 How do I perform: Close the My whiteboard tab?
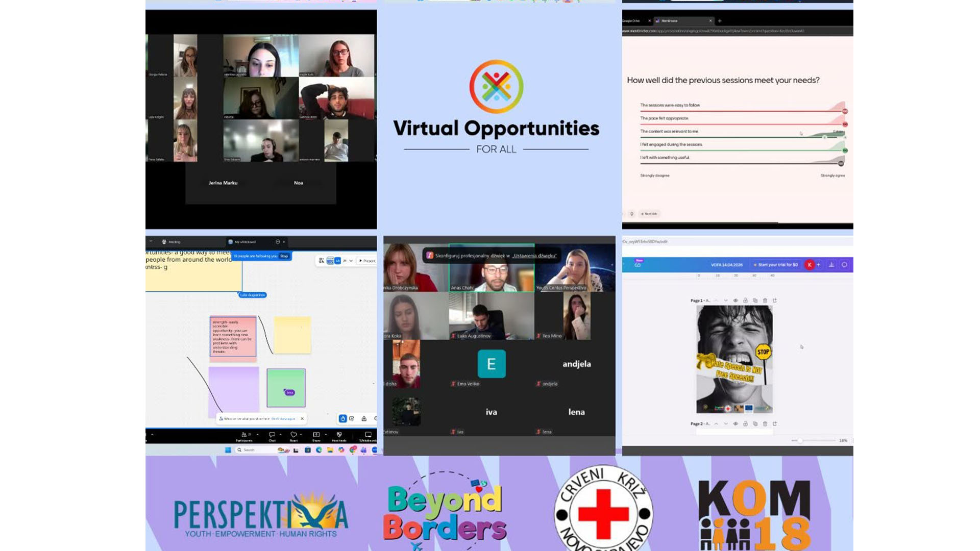click(284, 242)
